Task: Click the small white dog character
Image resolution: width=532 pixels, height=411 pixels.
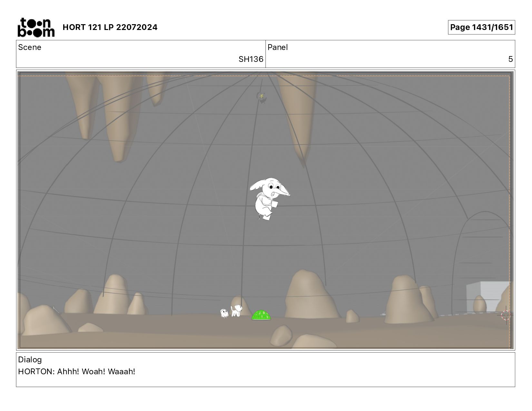Action: 236,310
